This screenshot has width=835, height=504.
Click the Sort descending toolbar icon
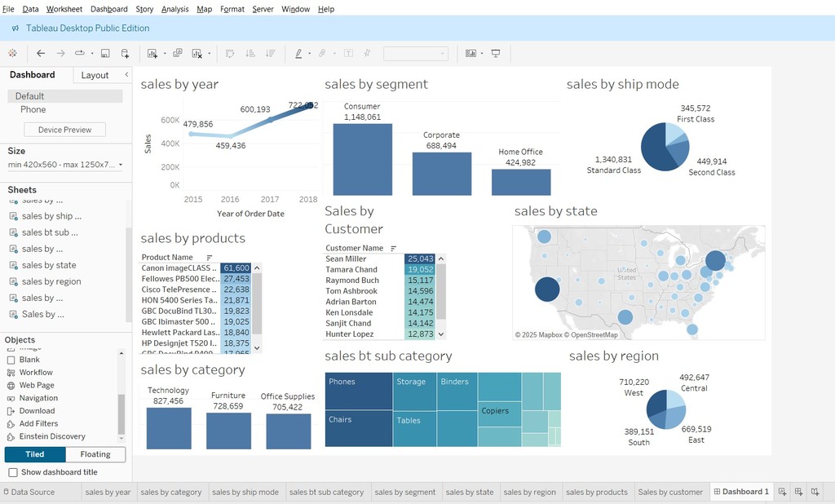tap(271, 53)
